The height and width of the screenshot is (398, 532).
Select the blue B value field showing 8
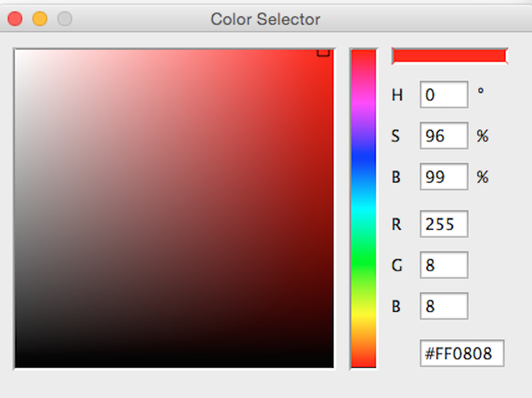point(443,306)
